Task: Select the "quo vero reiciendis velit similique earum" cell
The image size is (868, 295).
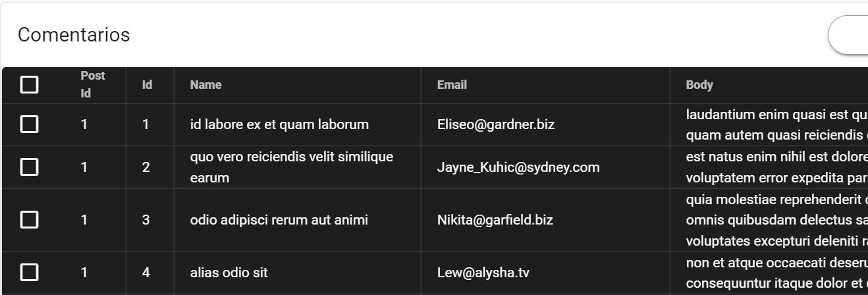Action: coord(292,167)
